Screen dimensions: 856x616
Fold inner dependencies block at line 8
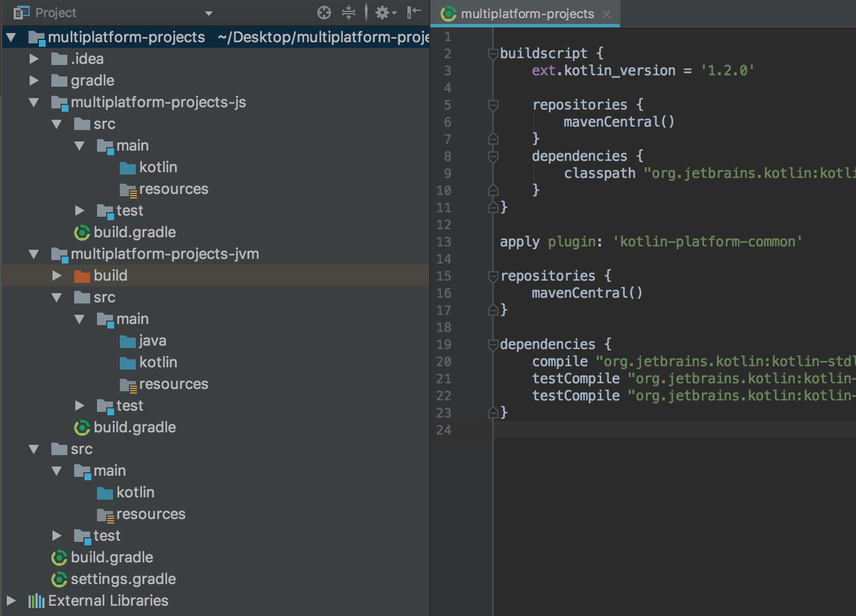click(x=493, y=156)
